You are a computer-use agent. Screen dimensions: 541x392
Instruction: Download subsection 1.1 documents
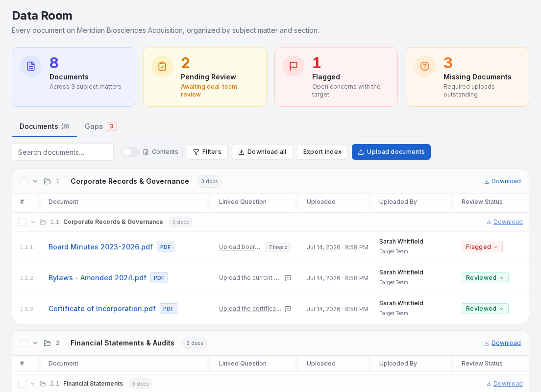tap(504, 222)
